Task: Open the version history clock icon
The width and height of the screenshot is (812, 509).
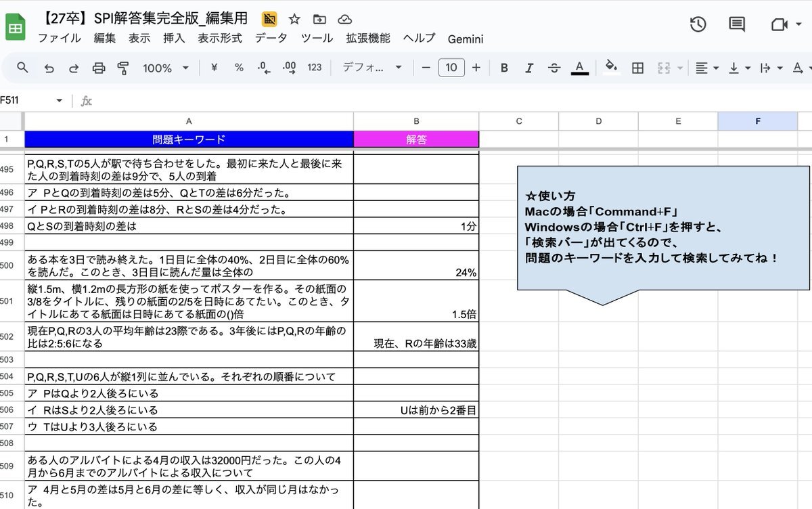Action: coord(698,25)
